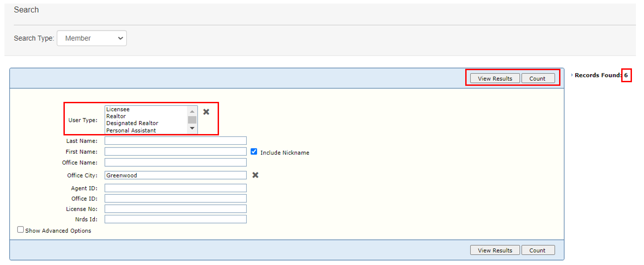644x265 pixels.
Task: Click the User Type list down scroll arrow
Action: (192, 129)
